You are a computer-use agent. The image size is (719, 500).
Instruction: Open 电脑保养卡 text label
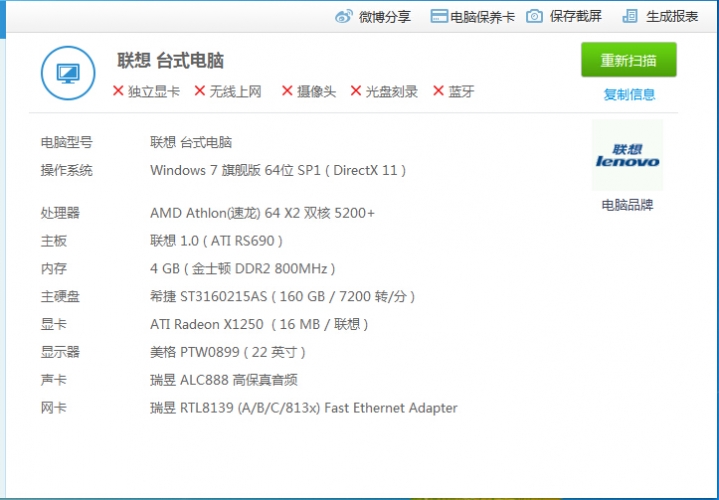[482, 17]
